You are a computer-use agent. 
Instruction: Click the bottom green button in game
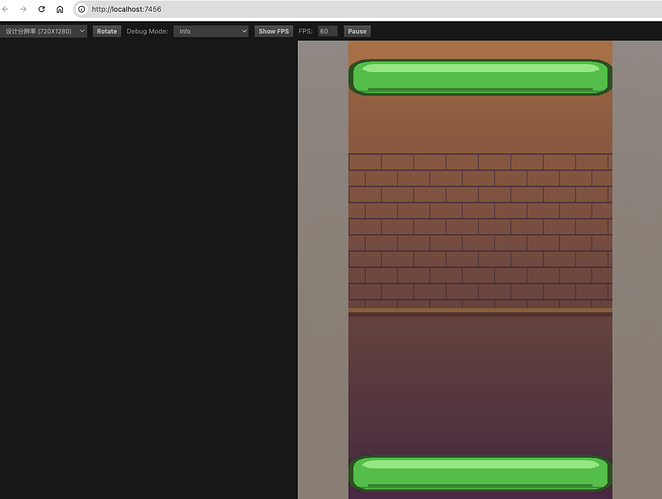click(x=480, y=474)
